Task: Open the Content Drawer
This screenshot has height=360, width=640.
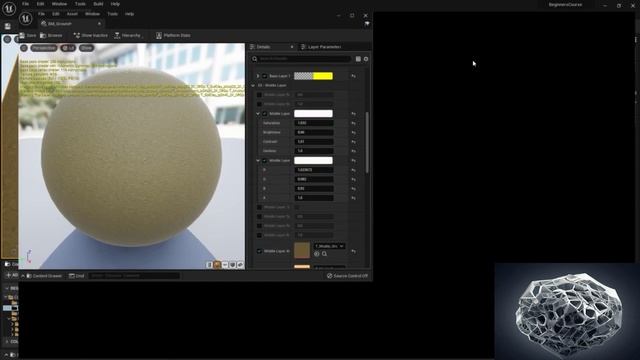Action: (x=44, y=276)
